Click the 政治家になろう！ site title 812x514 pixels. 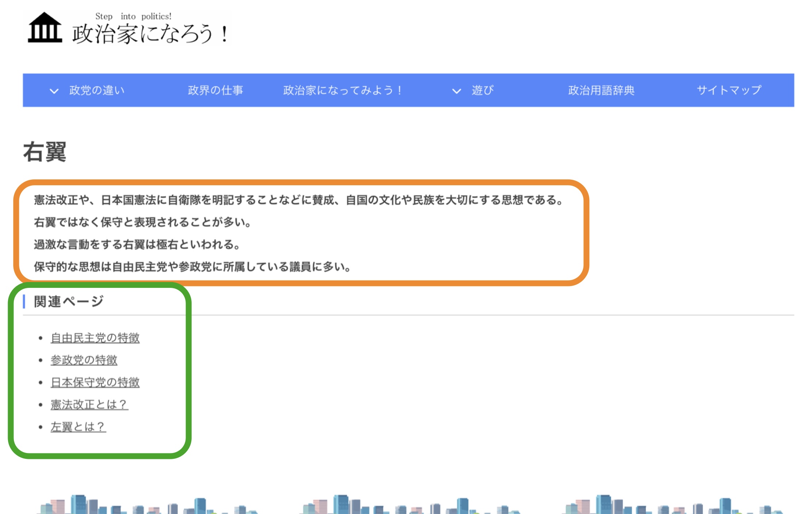[x=150, y=34]
